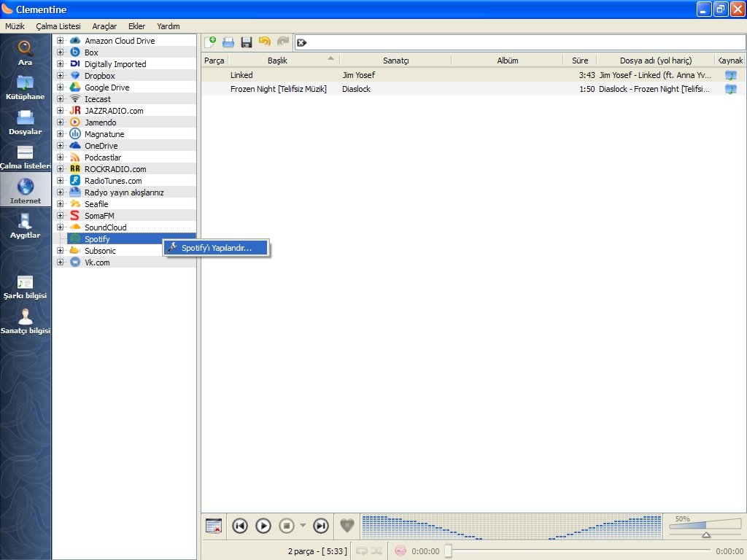Choose Spotify'ı Yapılandır context menu item
This screenshot has width=747, height=560.
tap(216, 248)
